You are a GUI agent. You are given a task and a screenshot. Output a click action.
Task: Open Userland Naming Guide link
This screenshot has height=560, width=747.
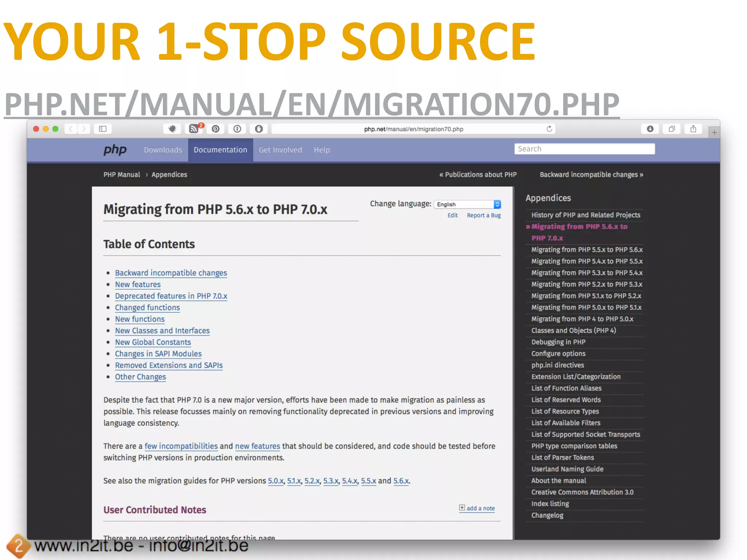567,469
